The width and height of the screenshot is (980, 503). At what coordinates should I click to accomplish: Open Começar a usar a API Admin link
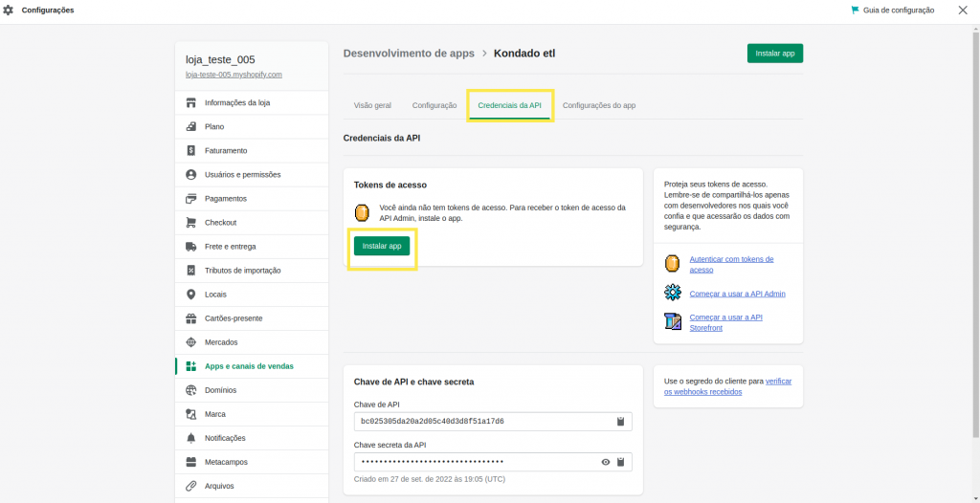point(738,294)
